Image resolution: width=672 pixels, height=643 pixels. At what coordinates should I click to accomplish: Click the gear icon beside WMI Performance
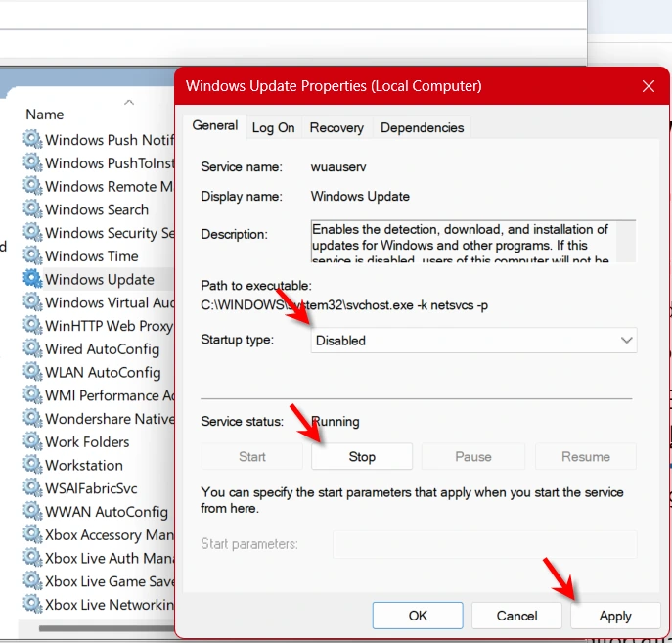tap(32, 394)
